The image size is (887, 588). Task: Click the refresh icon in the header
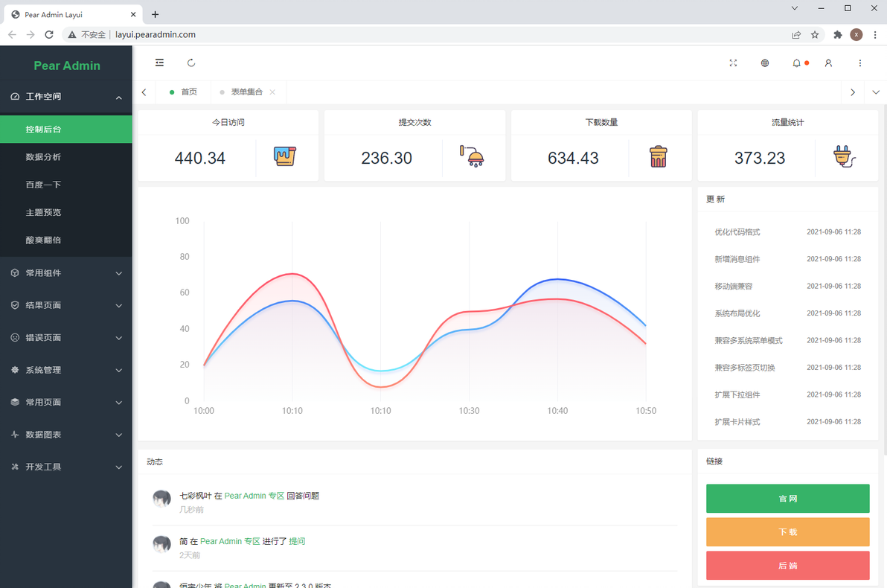pos(191,63)
